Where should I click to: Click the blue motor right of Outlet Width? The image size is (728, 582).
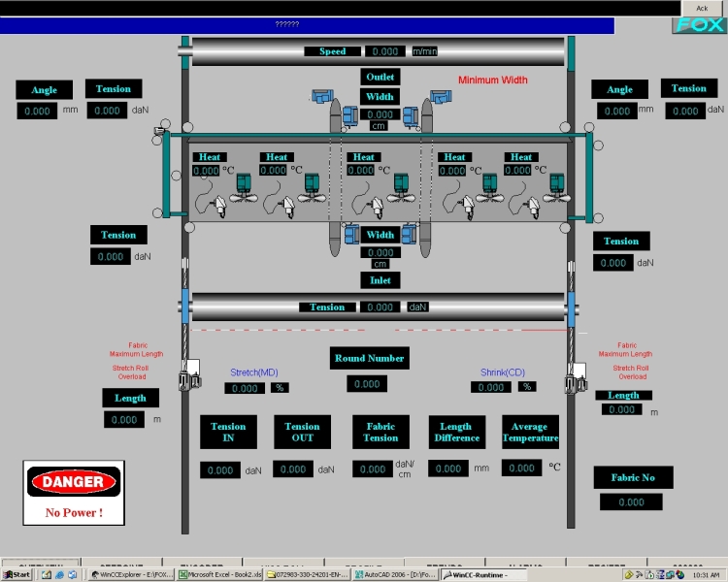pyautogui.click(x=438, y=97)
